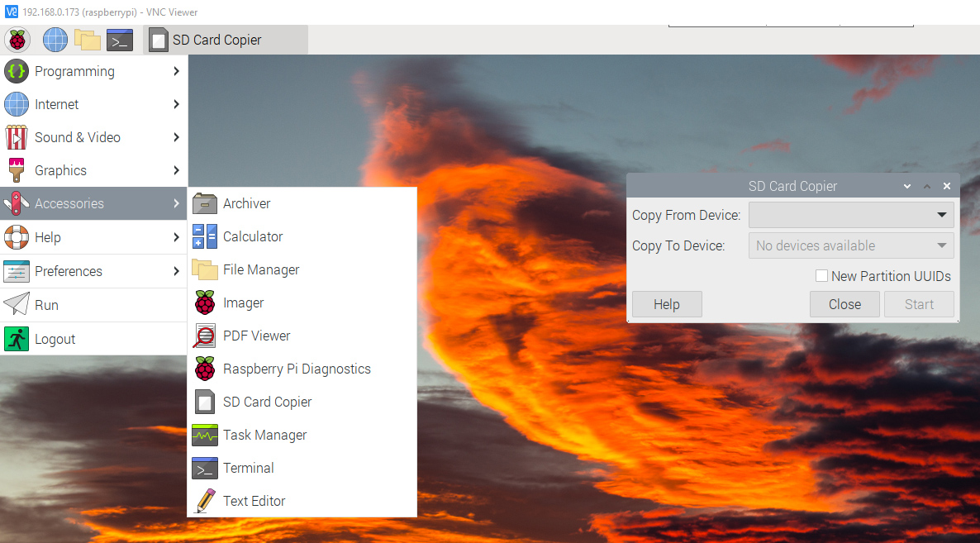The height and width of the screenshot is (543, 980).
Task: Click the Task Manager graph icon
Action: 204,436
